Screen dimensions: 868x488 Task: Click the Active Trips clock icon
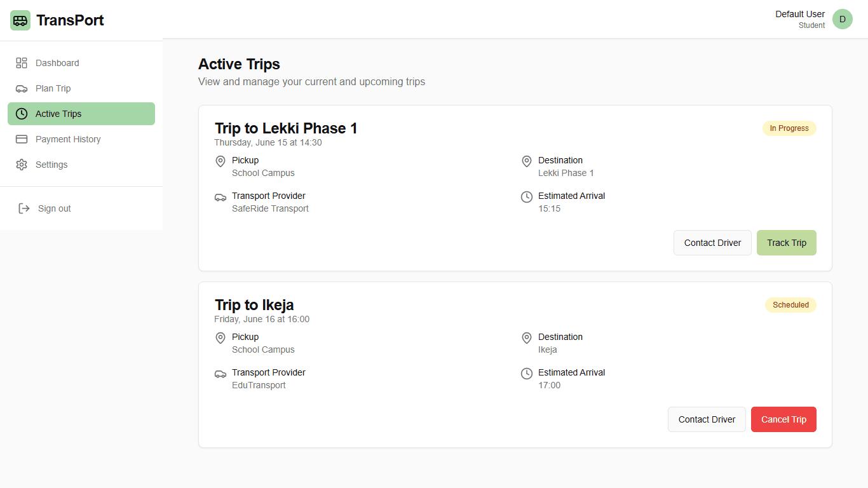[x=22, y=114]
